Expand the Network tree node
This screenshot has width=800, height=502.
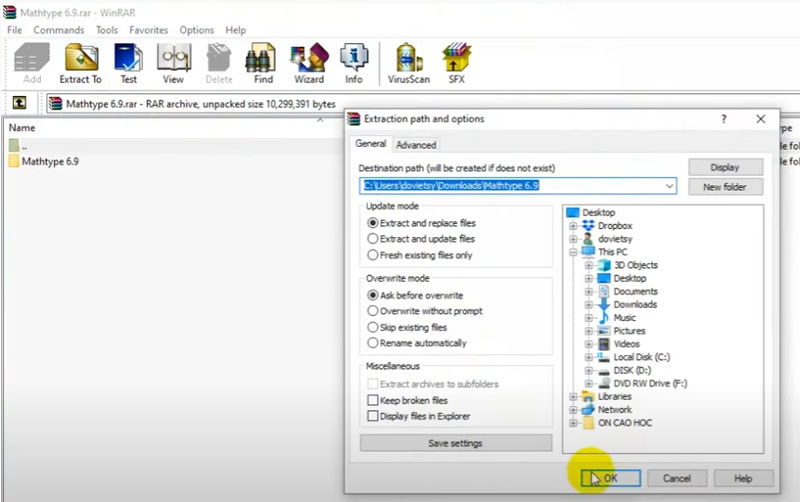[x=573, y=410]
